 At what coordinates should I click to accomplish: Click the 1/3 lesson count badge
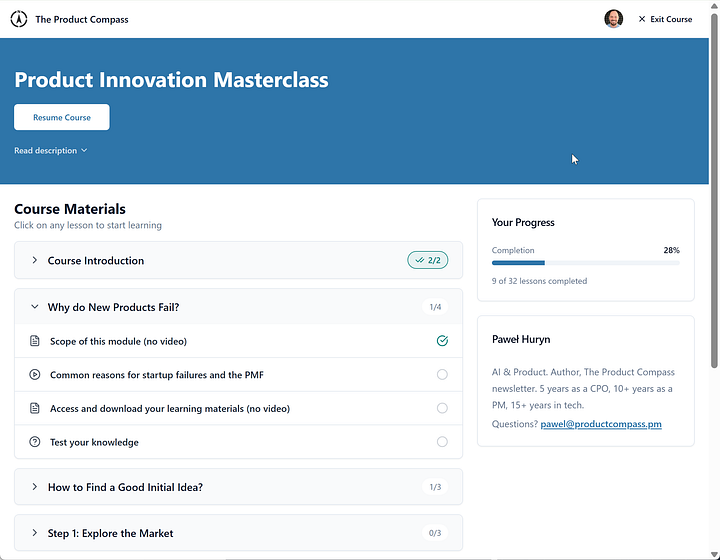[435, 487]
